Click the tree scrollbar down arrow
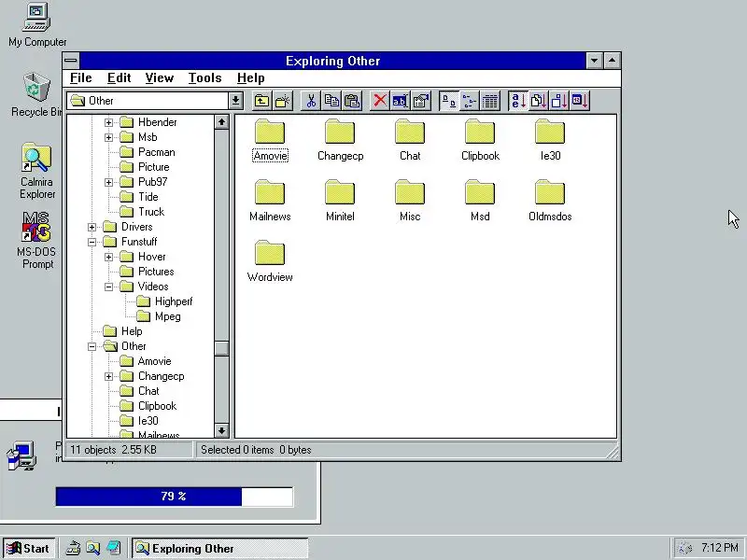This screenshot has height=560, width=747. click(x=221, y=431)
